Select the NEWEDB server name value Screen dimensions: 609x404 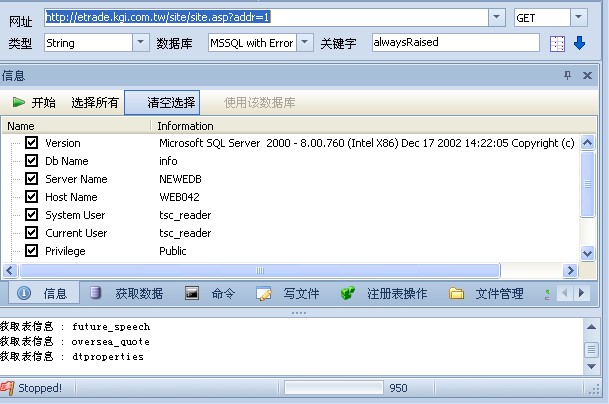180,179
